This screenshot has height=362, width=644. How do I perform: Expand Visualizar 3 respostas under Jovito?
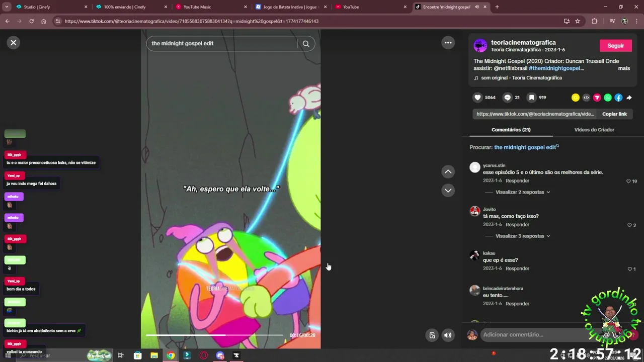click(523, 236)
